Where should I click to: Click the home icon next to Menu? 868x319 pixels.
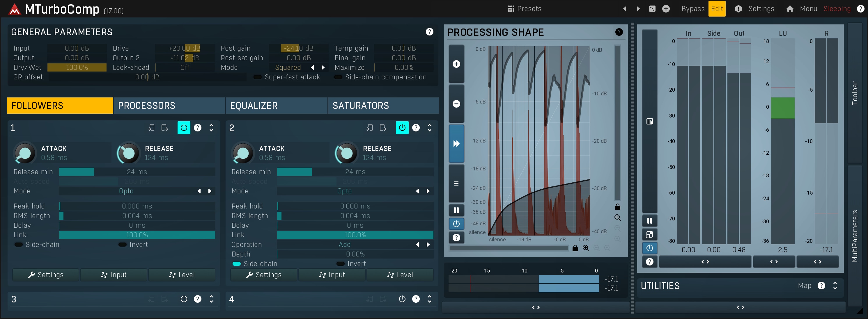pyautogui.click(x=790, y=9)
